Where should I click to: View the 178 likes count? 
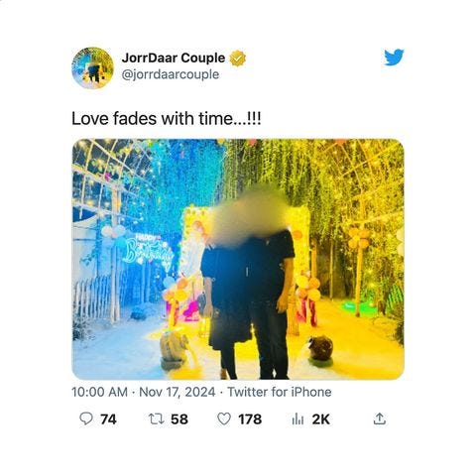[x=250, y=419]
